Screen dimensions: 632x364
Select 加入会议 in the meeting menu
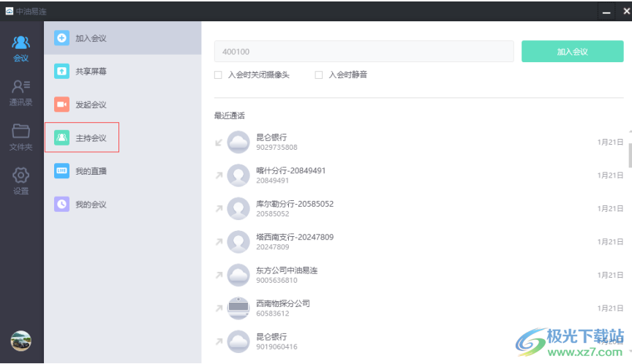pos(123,38)
